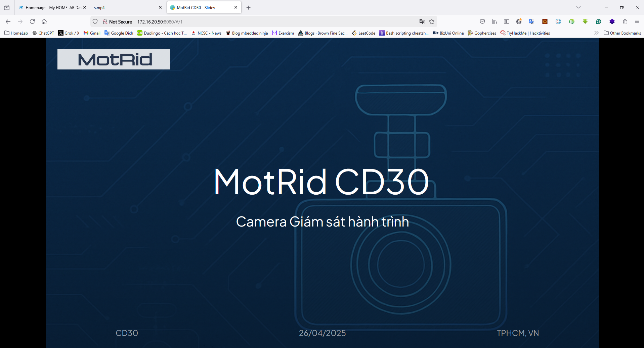Click the green circle striped extension icon
Image resolution: width=644 pixels, height=348 pixels.
[x=572, y=21]
